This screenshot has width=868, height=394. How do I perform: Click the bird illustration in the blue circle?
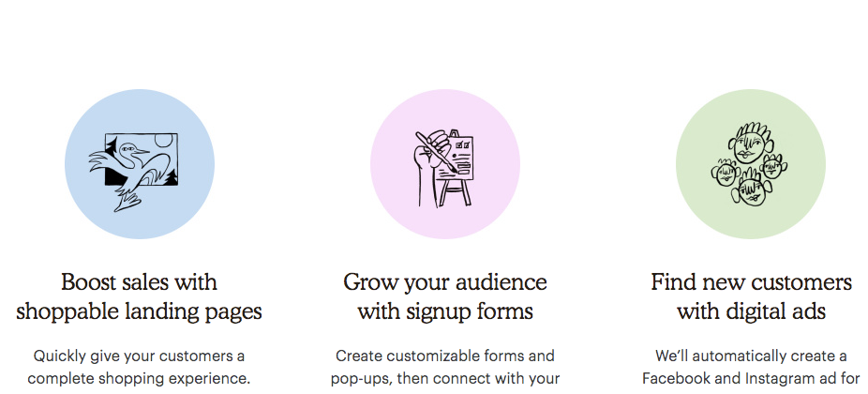point(134,172)
